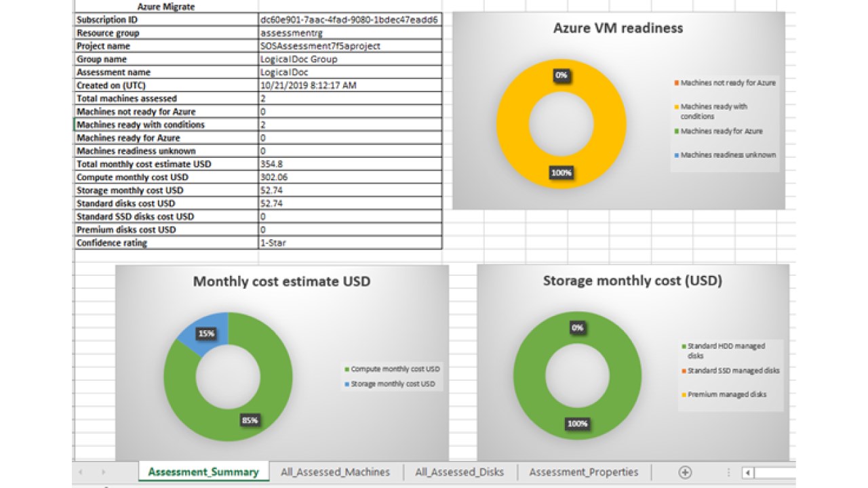Image resolution: width=868 pixels, height=488 pixels.
Task: Click the tab bar split handle dots
Action: (x=729, y=472)
